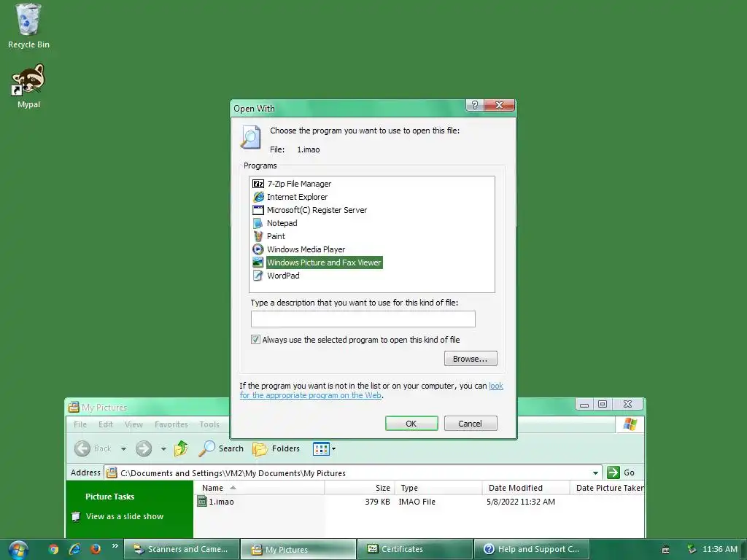This screenshot has height=560, width=747.
Task: Select the Windows Picture and Fax Viewer icon
Action: point(258,262)
